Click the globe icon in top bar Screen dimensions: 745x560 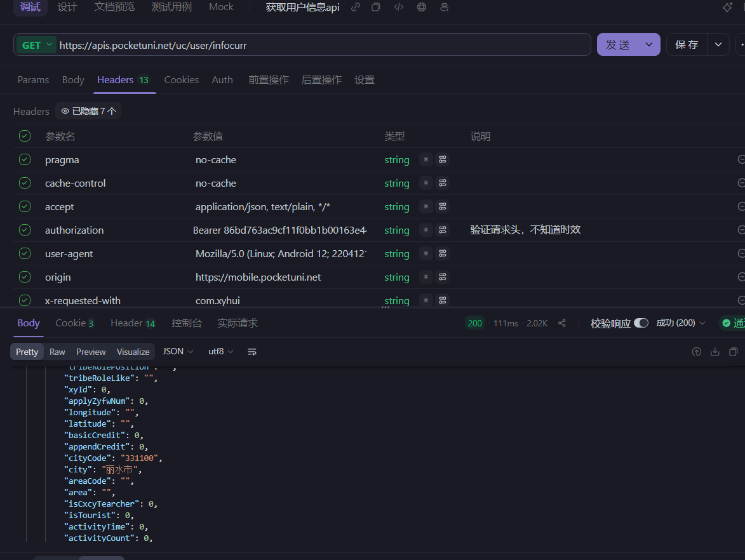tap(422, 7)
